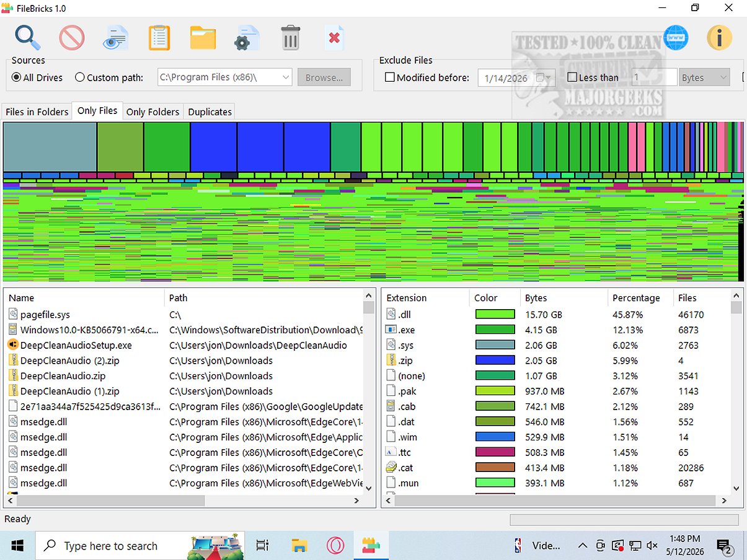Click the .ttc magenta color swatch
This screenshot has height=560, width=747.
point(495,452)
